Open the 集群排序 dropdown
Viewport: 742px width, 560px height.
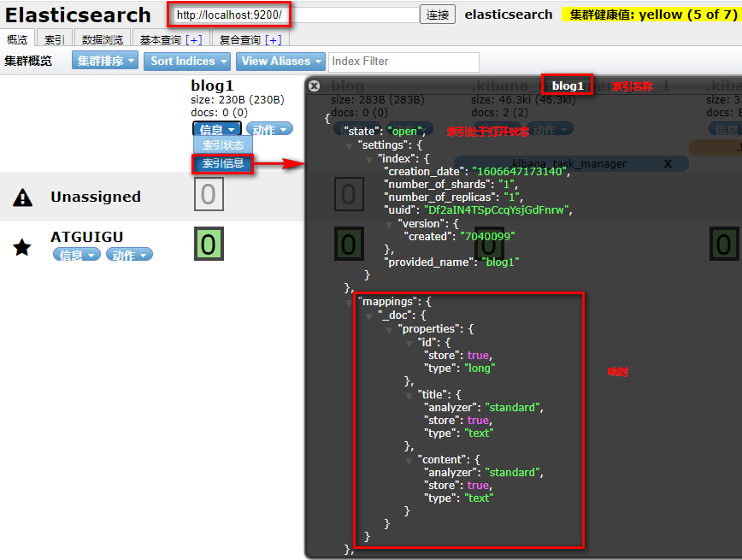pyautogui.click(x=105, y=61)
